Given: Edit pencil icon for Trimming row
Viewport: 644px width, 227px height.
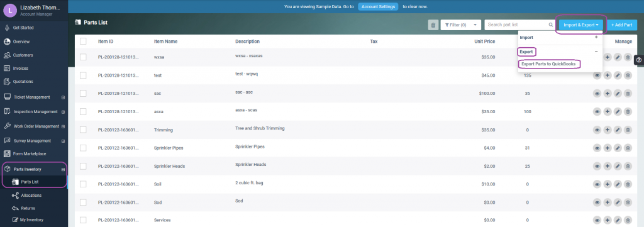Looking at the screenshot, I should tap(618, 130).
